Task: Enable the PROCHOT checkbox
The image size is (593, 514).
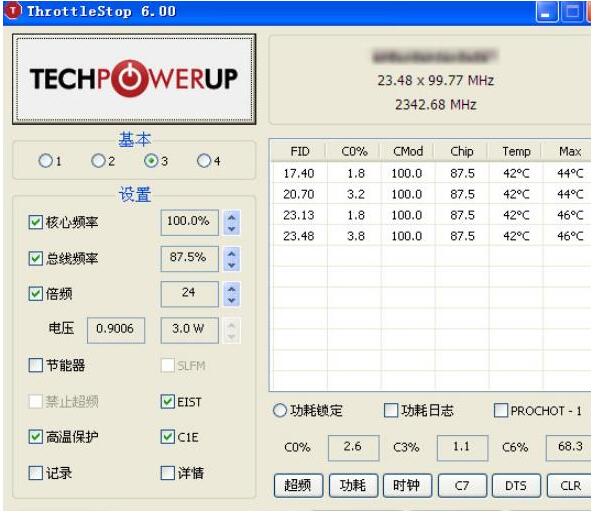Action: (501, 410)
